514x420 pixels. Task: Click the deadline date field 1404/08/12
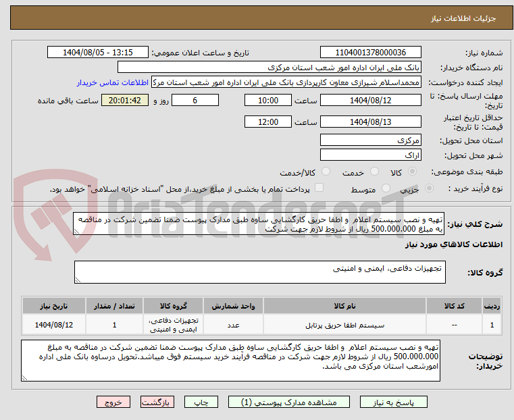click(370, 100)
